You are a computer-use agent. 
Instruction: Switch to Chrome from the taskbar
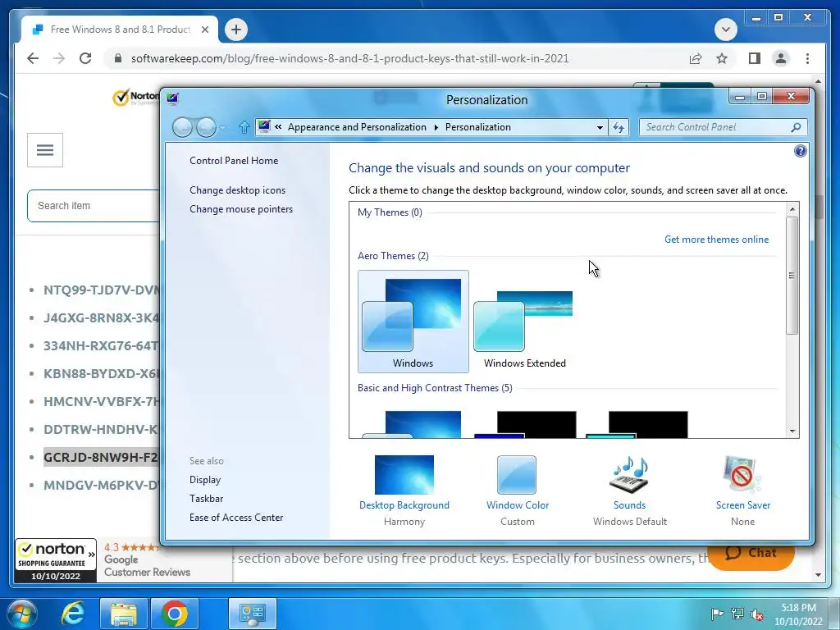click(174, 614)
